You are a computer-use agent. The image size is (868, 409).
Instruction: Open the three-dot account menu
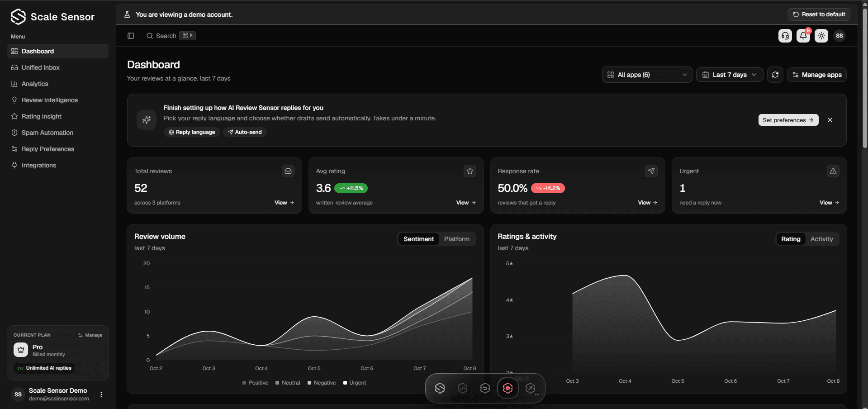coord(101,395)
